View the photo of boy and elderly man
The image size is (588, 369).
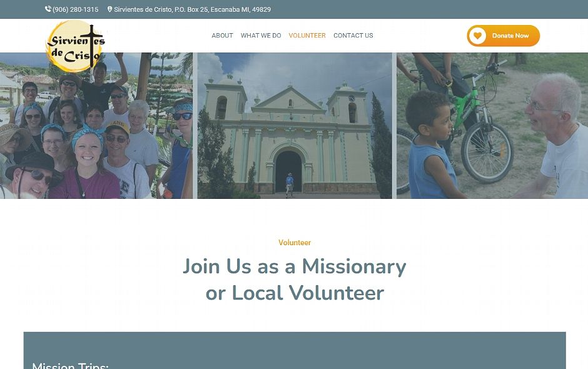point(492,126)
